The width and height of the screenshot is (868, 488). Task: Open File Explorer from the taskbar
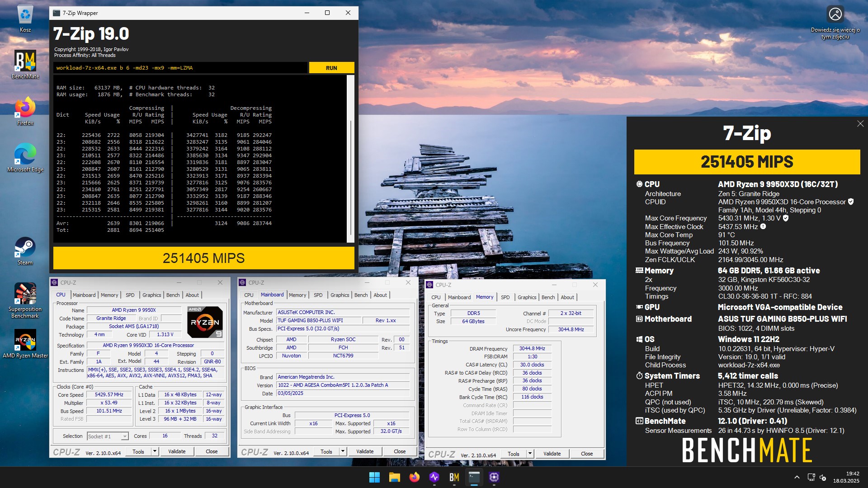(394, 477)
